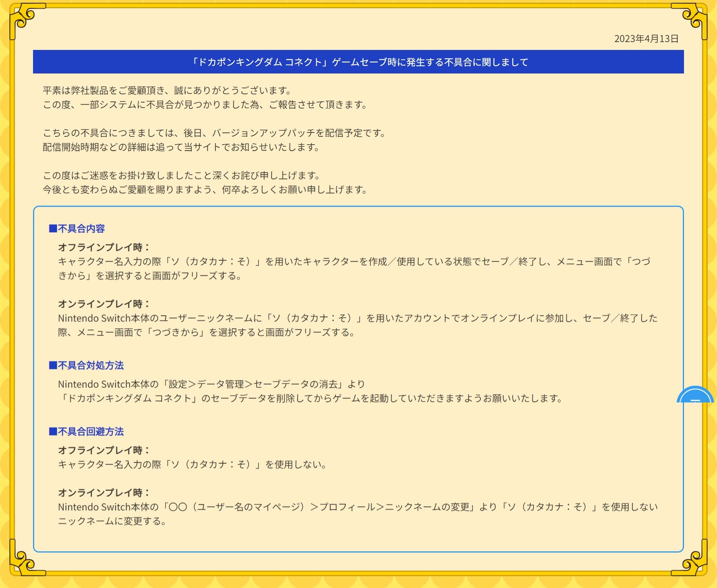Click the greeting line starting with 平素は弊社製品
The height and width of the screenshot is (588, 717).
pyautogui.click(x=167, y=91)
